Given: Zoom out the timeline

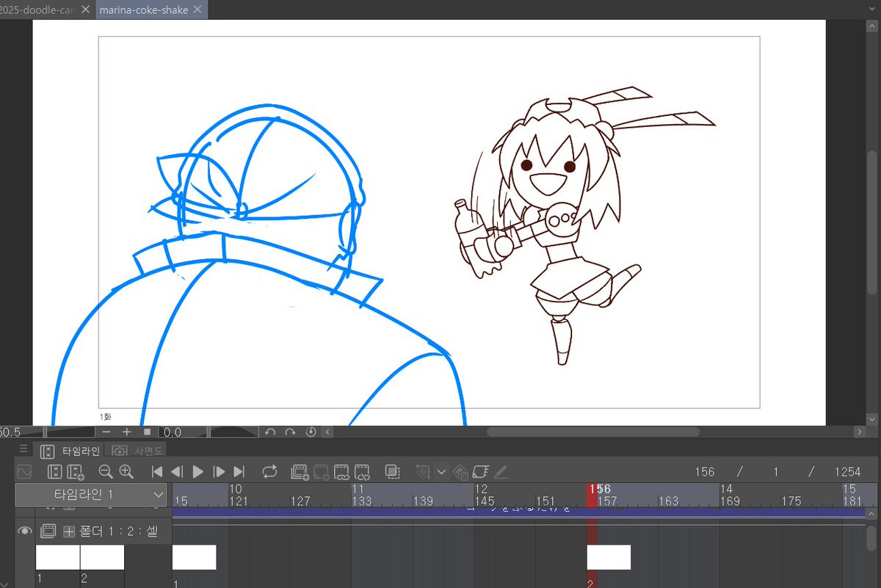Looking at the screenshot, I should point(105,472).
